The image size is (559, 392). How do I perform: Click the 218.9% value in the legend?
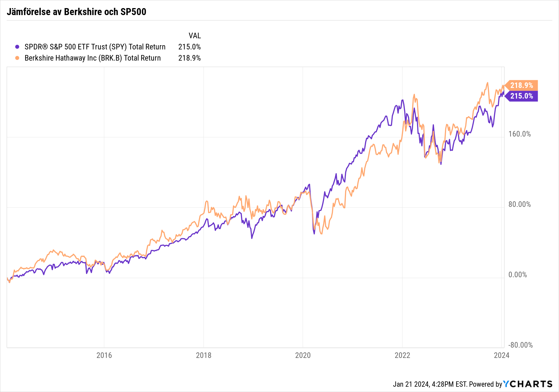(190, 58)
